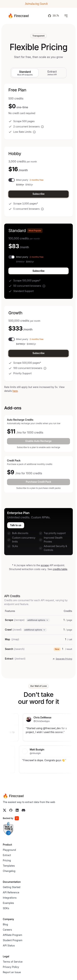Screen dimensions: 77x980
Task: Click the Firecrawl flame logo in header
Action: 11,16
